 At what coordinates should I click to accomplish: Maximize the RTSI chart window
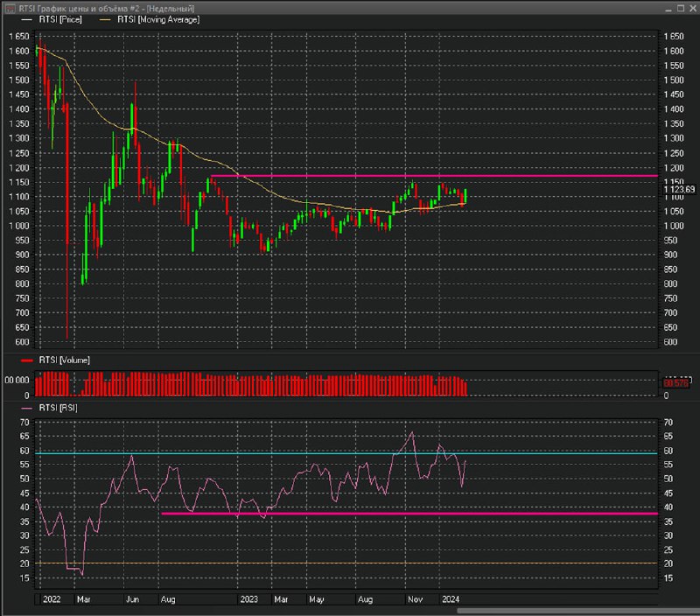681,9
